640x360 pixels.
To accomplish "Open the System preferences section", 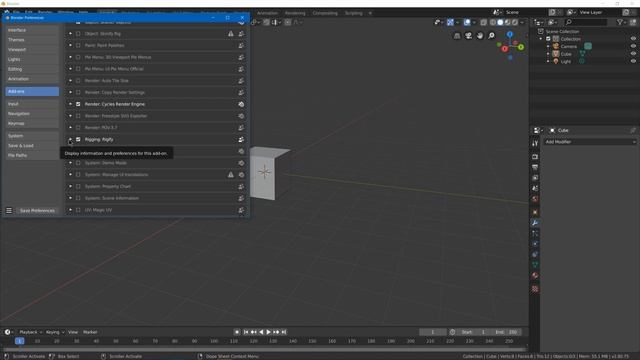I will [32, 136].
